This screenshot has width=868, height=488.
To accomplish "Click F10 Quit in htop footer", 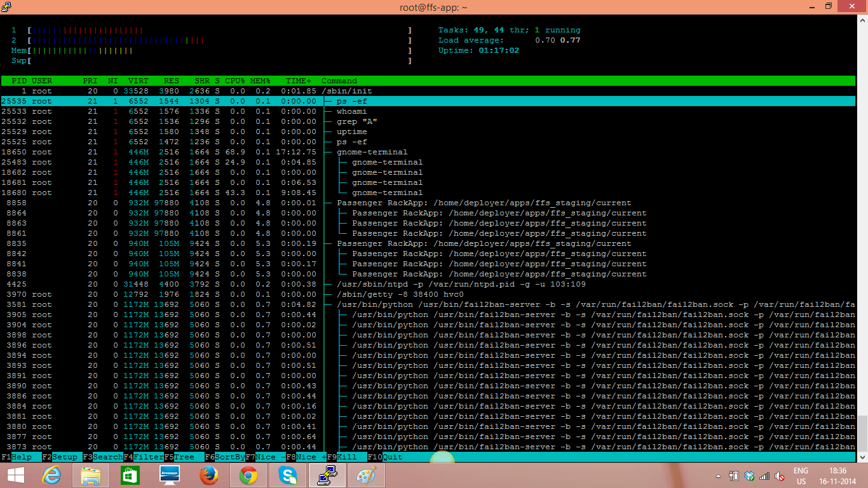I will point(385,457).
